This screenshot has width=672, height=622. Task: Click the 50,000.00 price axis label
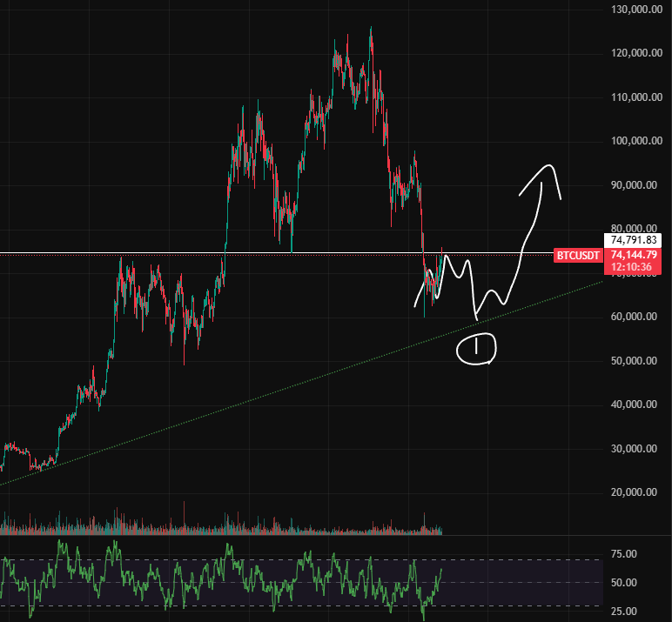point(634,361)
